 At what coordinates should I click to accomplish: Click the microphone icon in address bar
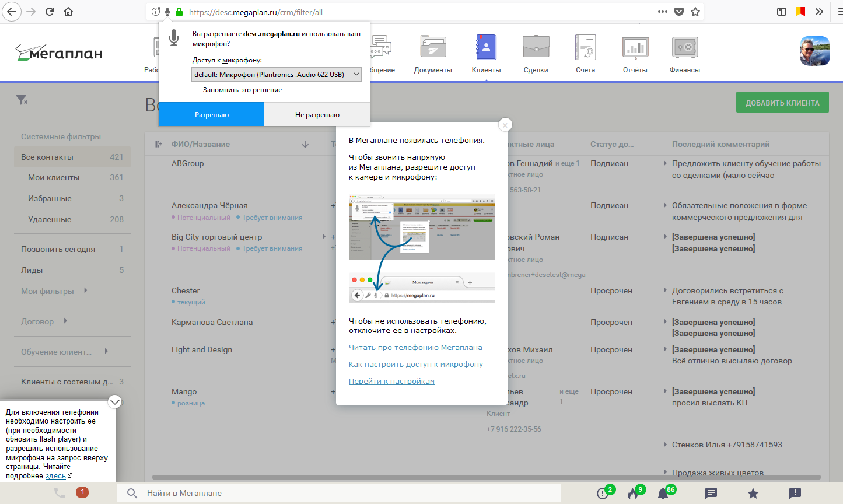click(167, 12)
